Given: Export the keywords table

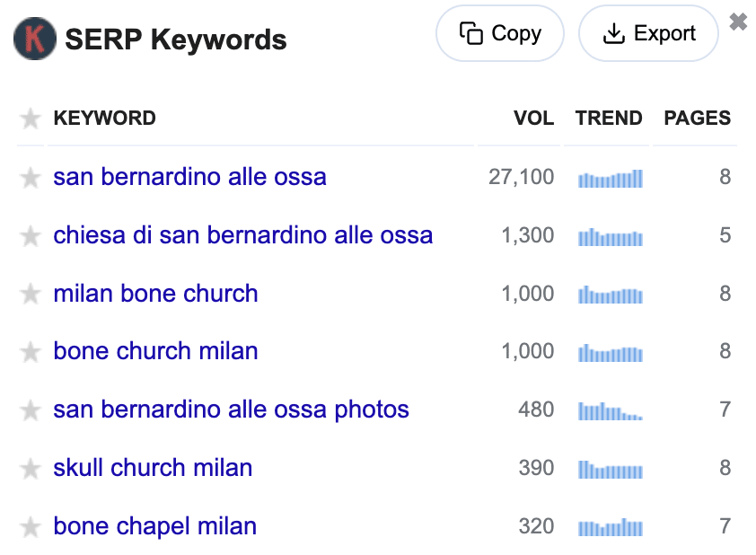Looking at the screenshot, I should click(648, 34).
